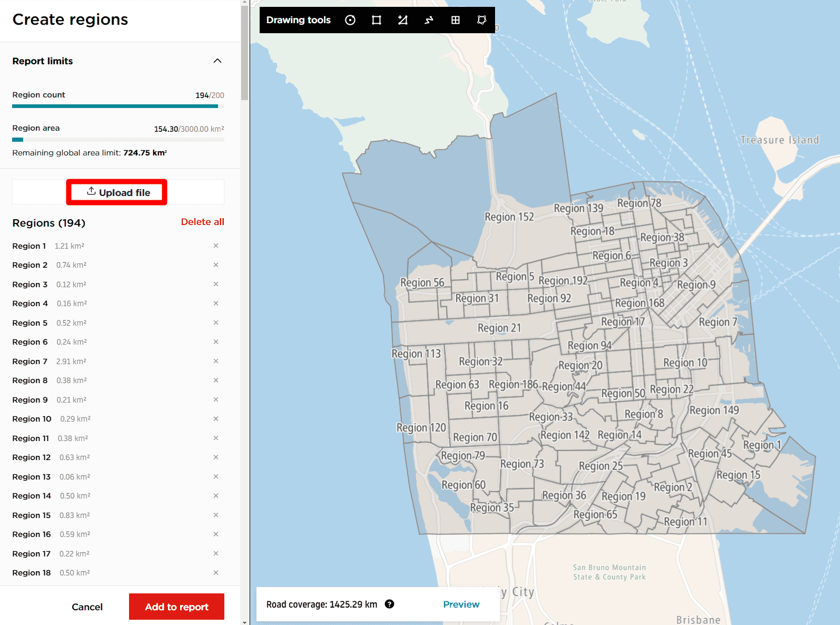Select the freehand corridor line tool
Screen dimensions: 840x625
(x=429, y=20)
